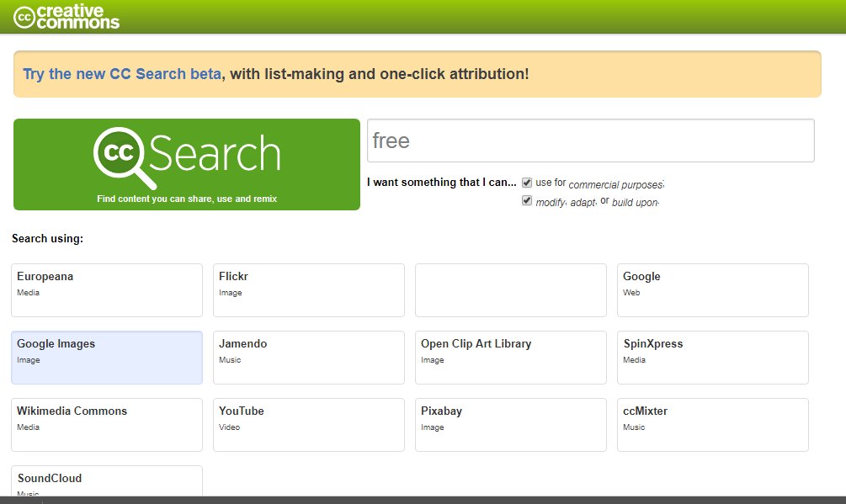
Task: Choose Jamendo Music as search source
Action: coord(309,358)
